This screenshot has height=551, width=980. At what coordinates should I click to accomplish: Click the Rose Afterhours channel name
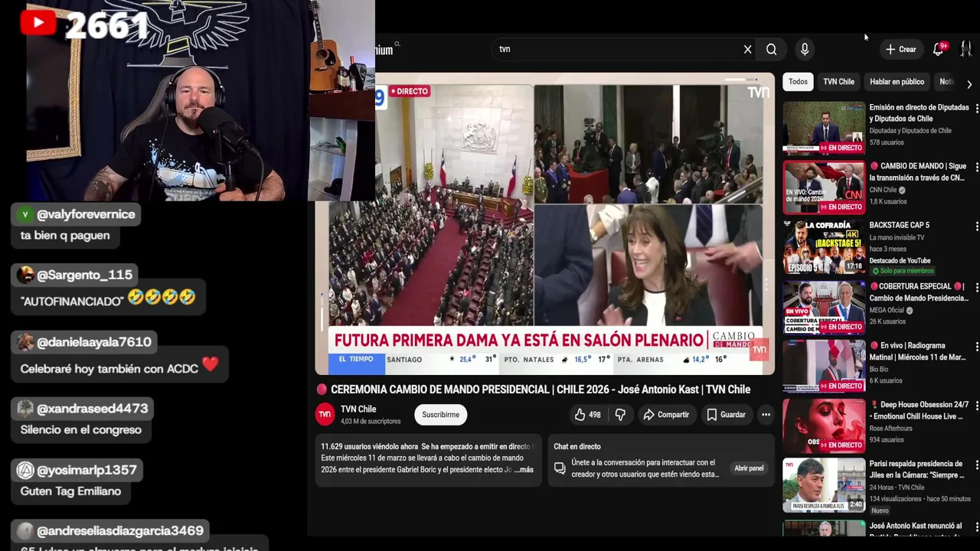[890, 429]
